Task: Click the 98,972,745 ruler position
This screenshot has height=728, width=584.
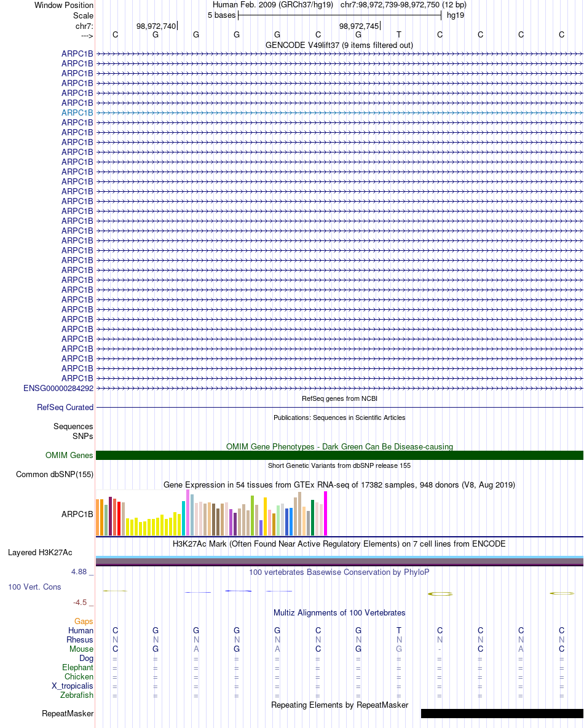Action: 359,26
